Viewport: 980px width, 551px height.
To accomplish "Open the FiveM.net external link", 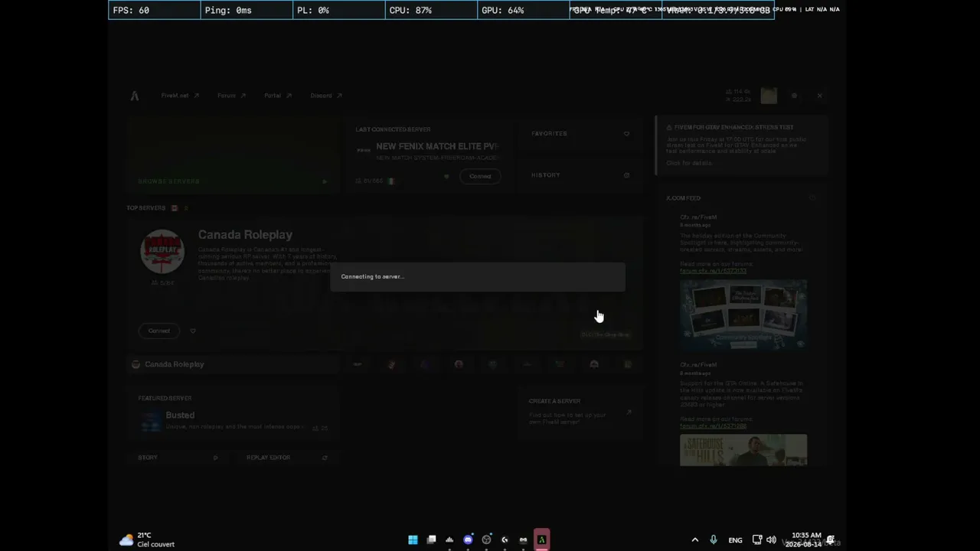I will point(180,96).
